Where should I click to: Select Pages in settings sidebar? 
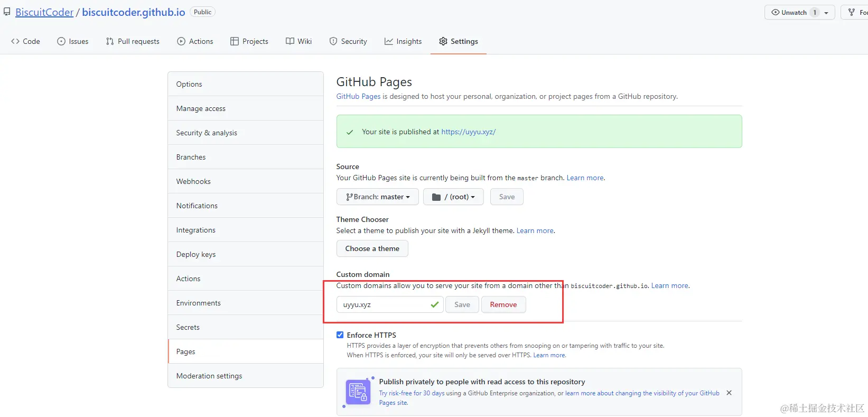(x=246, y=351)
